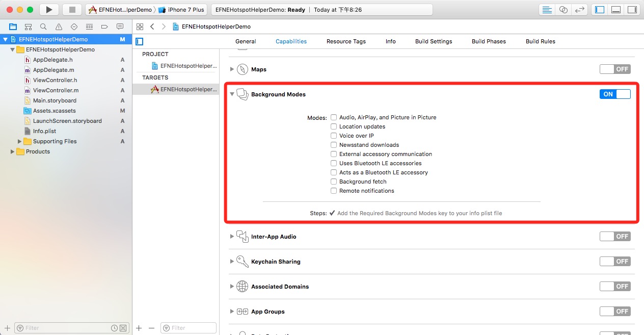Switch to the Version editor

click(579, 10)
